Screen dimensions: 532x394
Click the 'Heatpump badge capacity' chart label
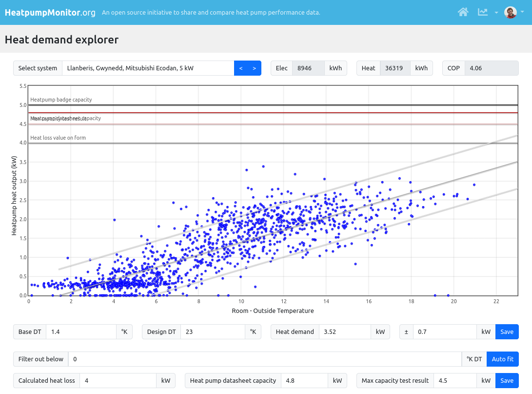61,100
